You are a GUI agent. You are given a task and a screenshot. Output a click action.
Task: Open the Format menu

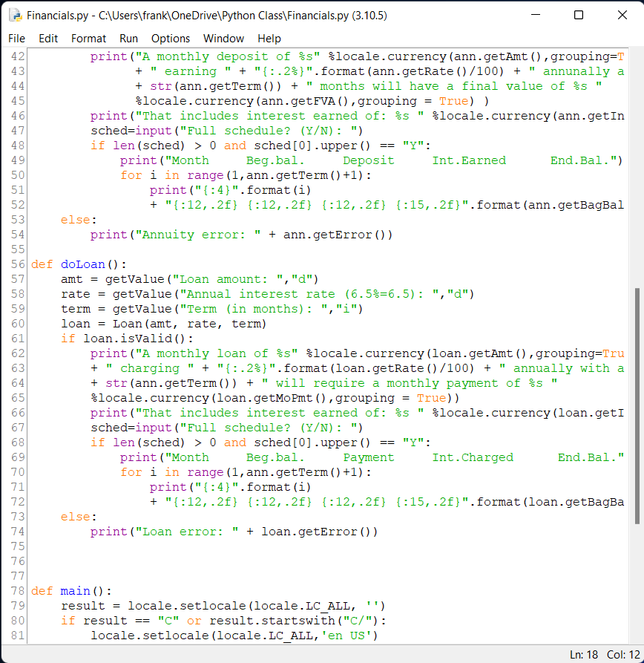click(88, 39)
